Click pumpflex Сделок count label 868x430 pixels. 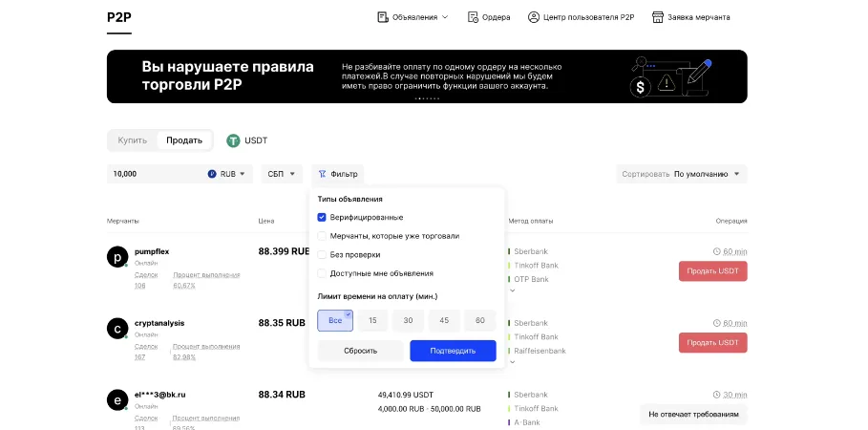click(x=146, y=274)
